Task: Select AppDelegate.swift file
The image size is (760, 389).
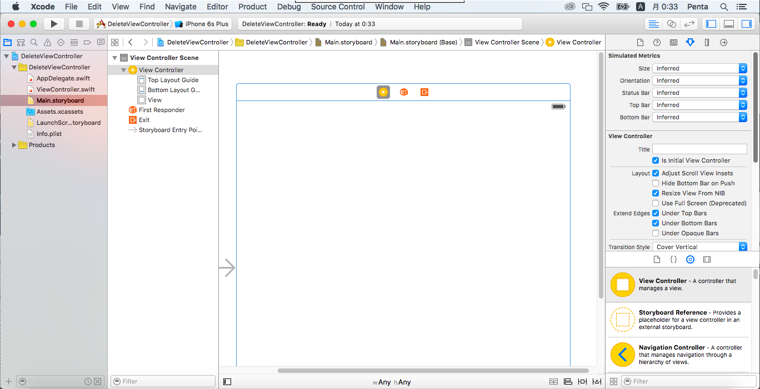Action: 63,78
